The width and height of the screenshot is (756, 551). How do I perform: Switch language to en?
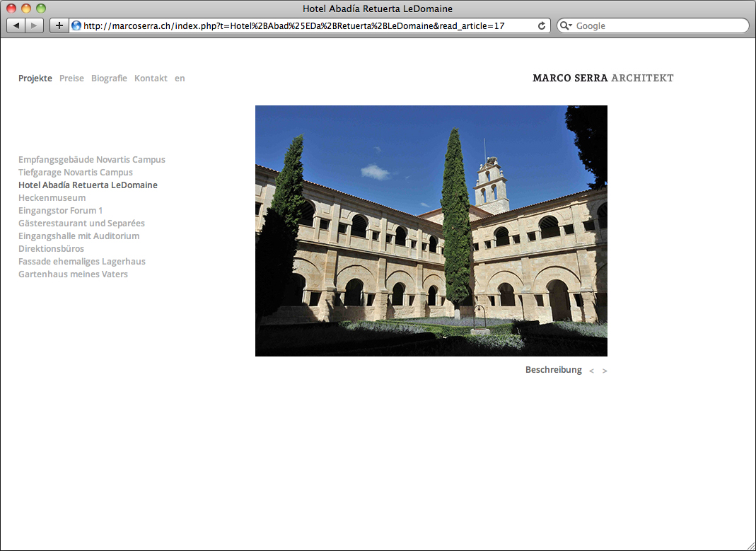(180, 79)
